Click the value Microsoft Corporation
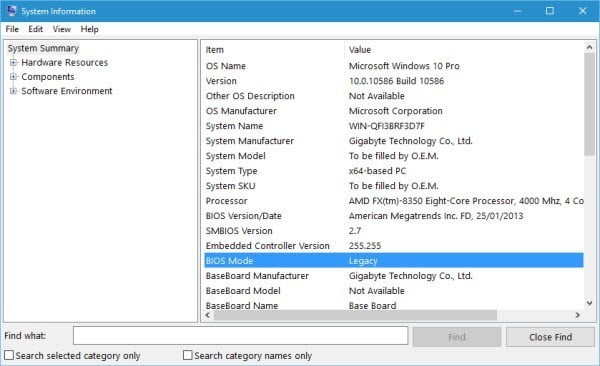Screen dimensions: 600x366 tap(395, 111)
